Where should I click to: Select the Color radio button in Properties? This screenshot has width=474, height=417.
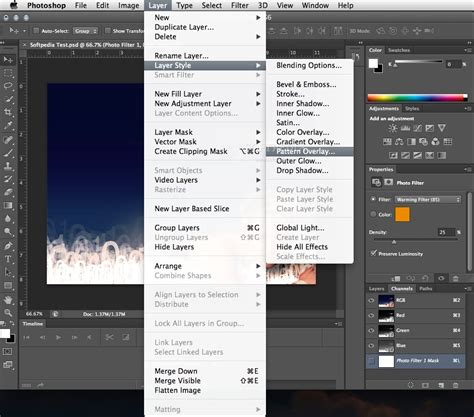click(373, 214)
